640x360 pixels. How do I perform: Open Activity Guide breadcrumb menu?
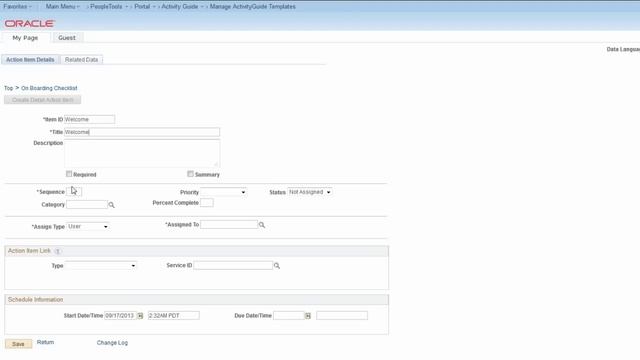coord(182,7)
